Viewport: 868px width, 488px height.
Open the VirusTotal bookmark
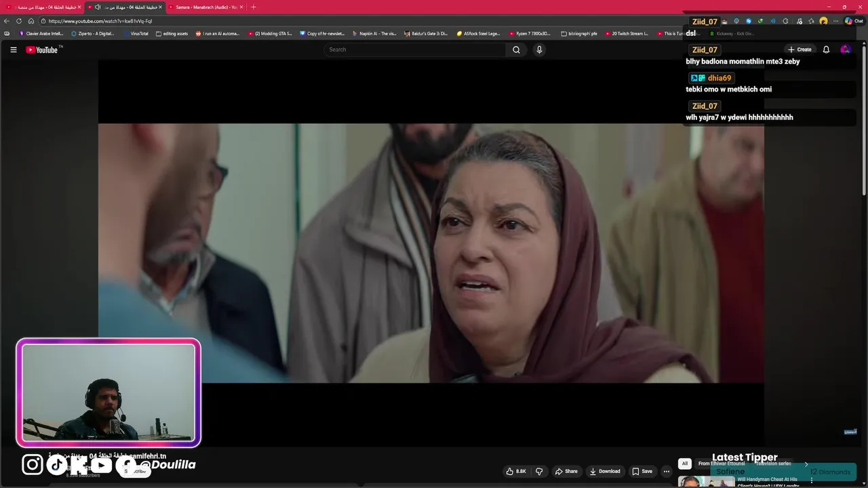pos(136,33)
